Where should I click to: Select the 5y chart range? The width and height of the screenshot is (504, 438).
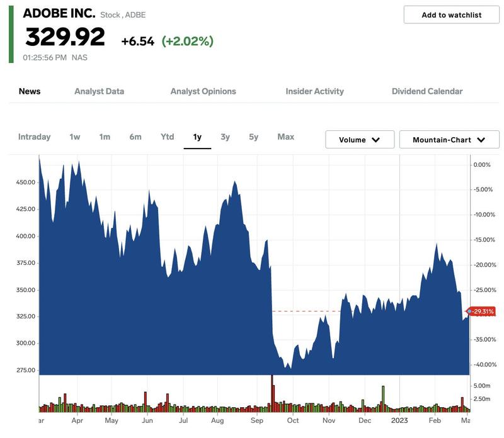(253, 137)
